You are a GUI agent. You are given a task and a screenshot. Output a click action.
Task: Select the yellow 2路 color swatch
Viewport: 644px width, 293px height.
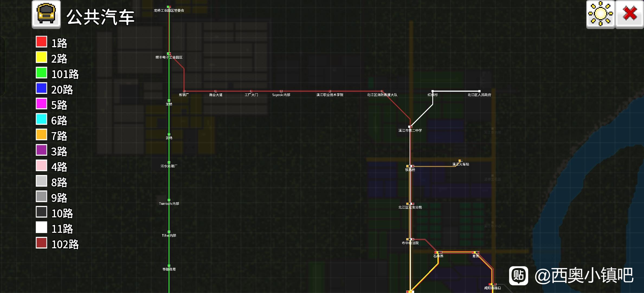coord(41,57)
